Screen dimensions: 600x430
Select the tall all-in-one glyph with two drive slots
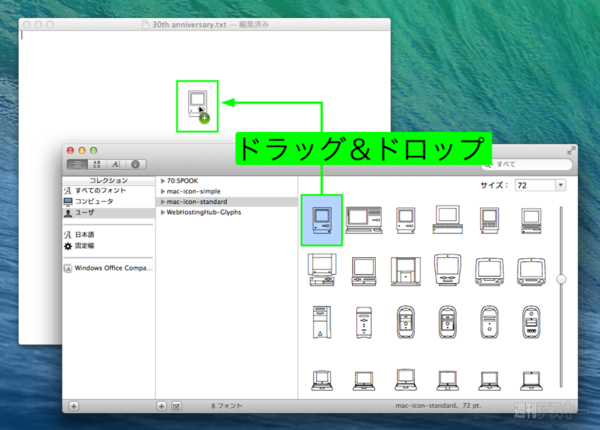tap(448, 270)
